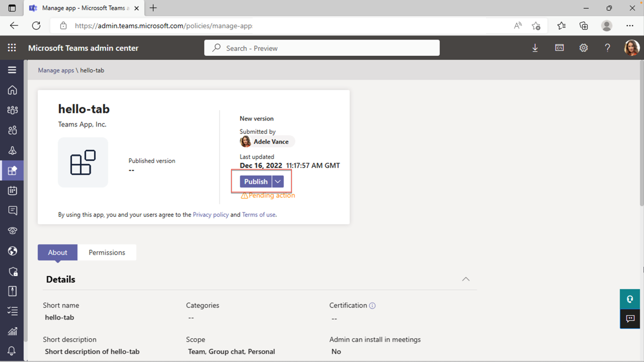The height and width of the screenshot is (362, 644).
Task: Select the About tab
Action: (x=57, y=252)
